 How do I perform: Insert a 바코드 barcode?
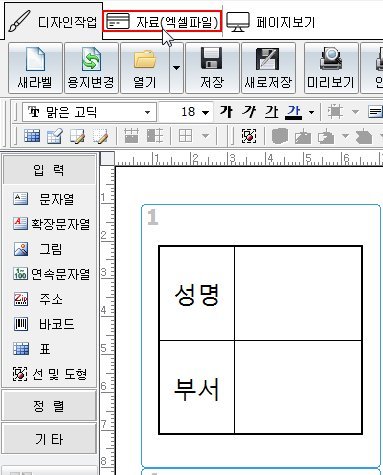(43, 324)
